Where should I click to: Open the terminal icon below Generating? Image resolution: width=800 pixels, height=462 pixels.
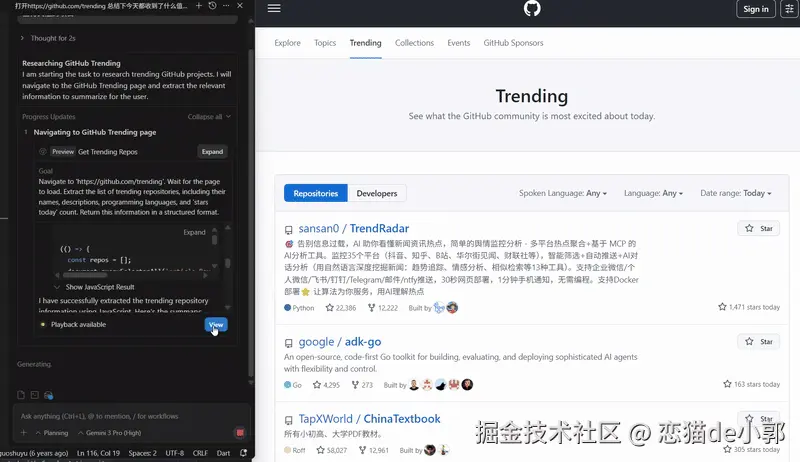pos(34,395)
